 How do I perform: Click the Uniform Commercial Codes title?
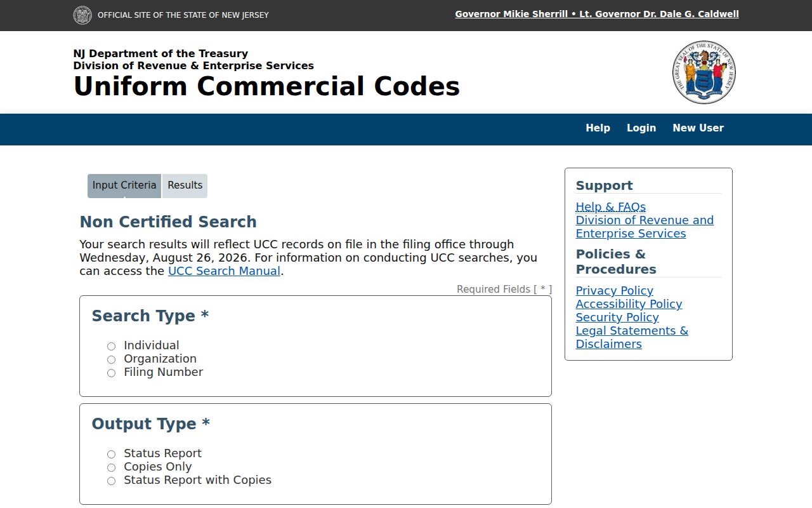tap(266, 86)
